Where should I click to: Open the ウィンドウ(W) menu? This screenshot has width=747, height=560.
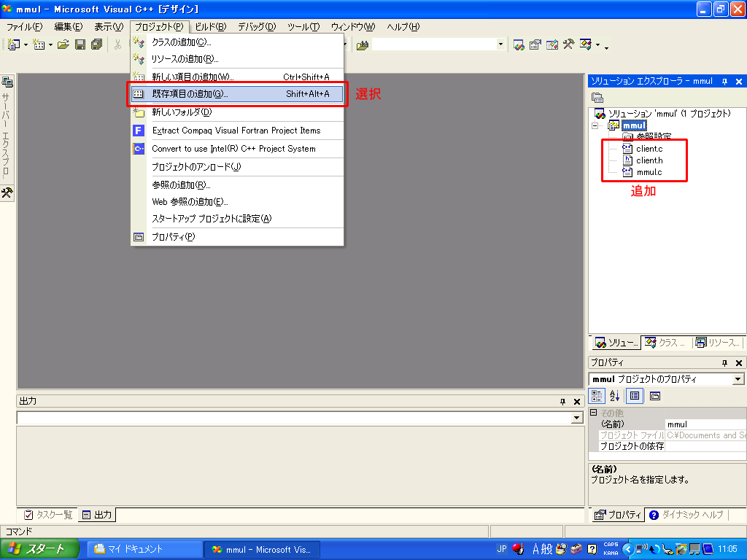353,27
